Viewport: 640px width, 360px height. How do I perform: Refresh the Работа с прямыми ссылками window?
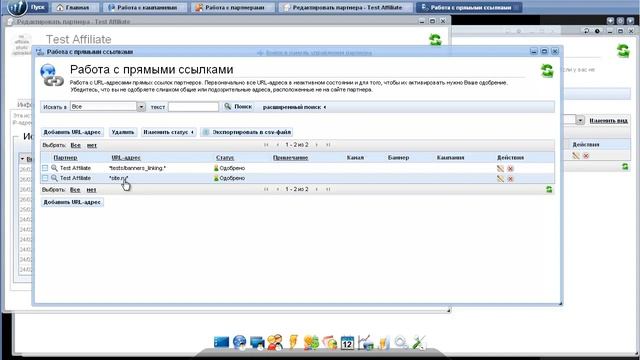547,71
